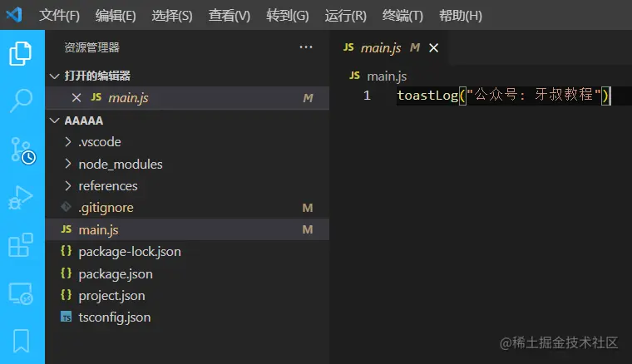Open the 帮助(H) menu
The width and height of the screenshot is (632, 364).
461,15
